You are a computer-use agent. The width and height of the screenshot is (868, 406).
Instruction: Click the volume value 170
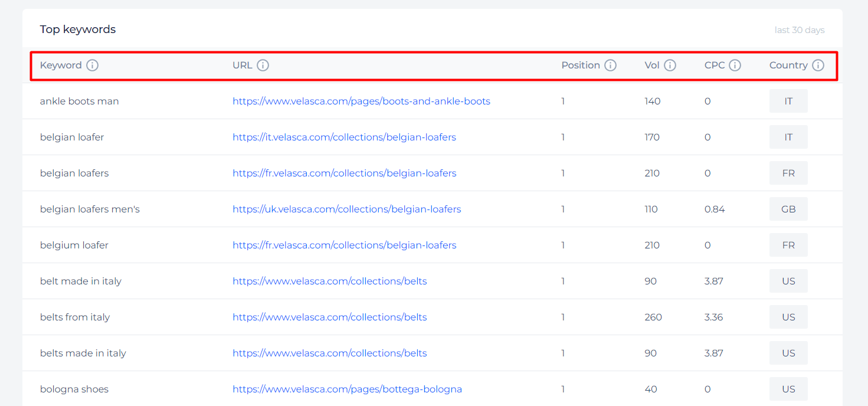(652, 137)
